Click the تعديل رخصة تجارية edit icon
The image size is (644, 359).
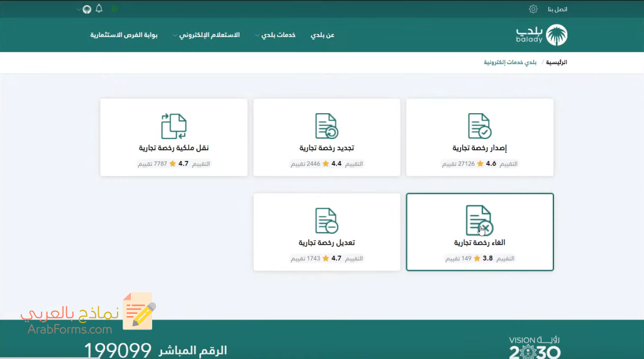click(x=326, y=221)
